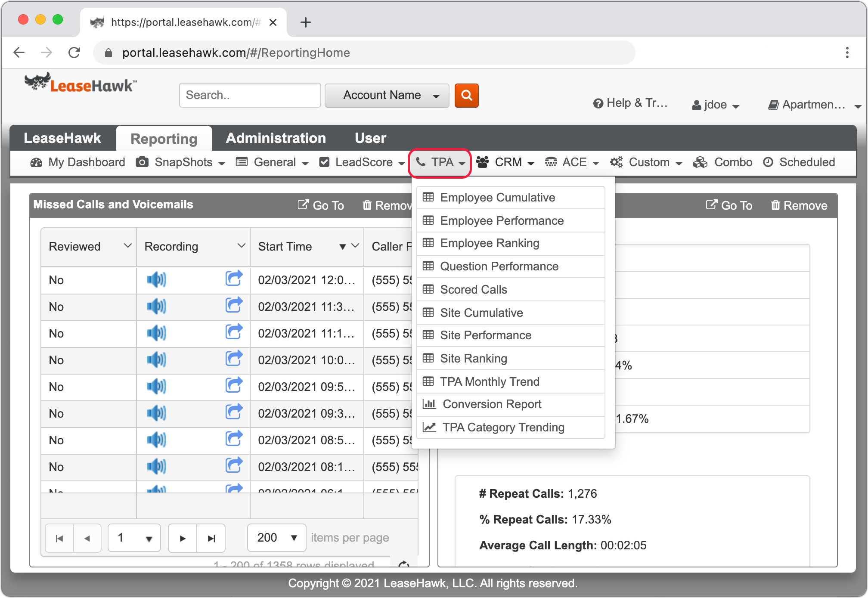
Task: Switch to the Administration tab
Action: tap(276, 138)
